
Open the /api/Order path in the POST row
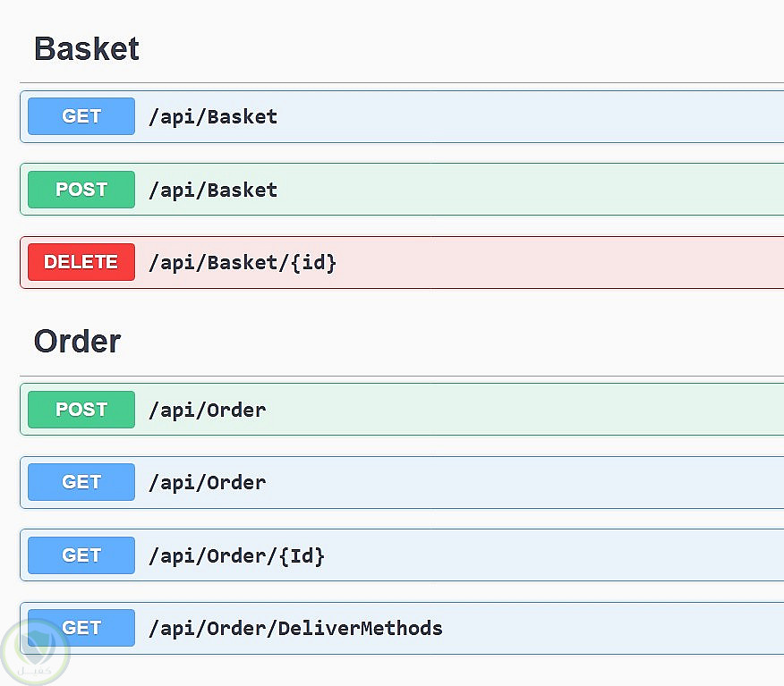(x=208, y=410)
